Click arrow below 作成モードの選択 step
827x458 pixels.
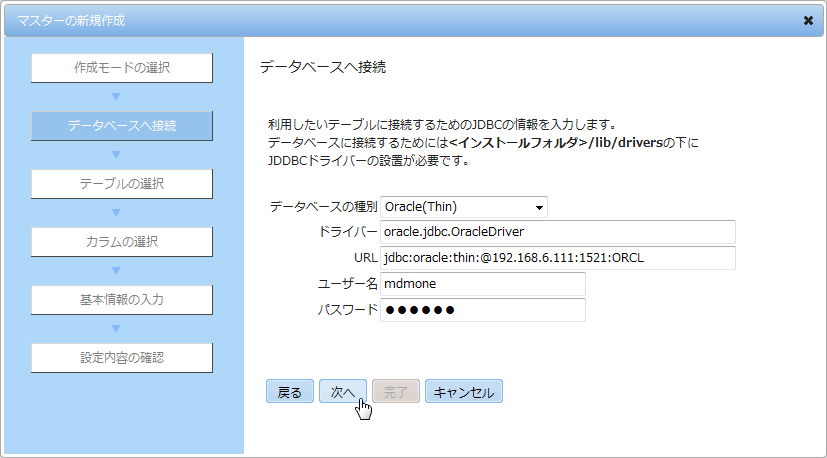point(117,97)
